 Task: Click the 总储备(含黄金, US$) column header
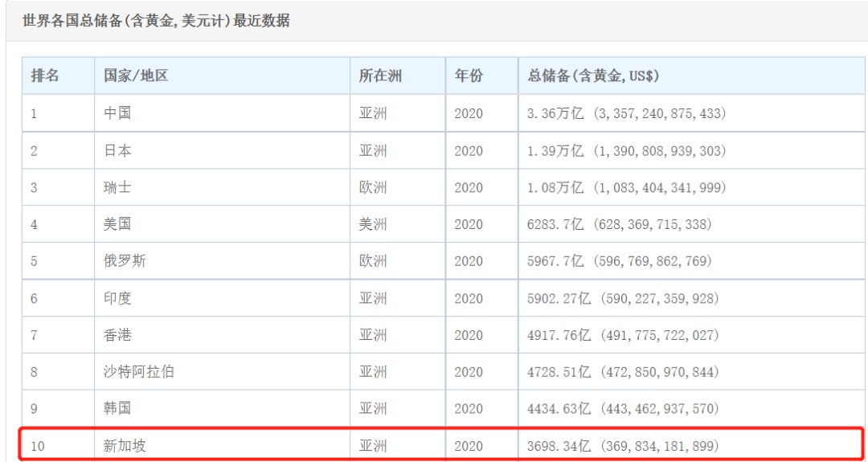pyautogui.click(x=691, y=76)
